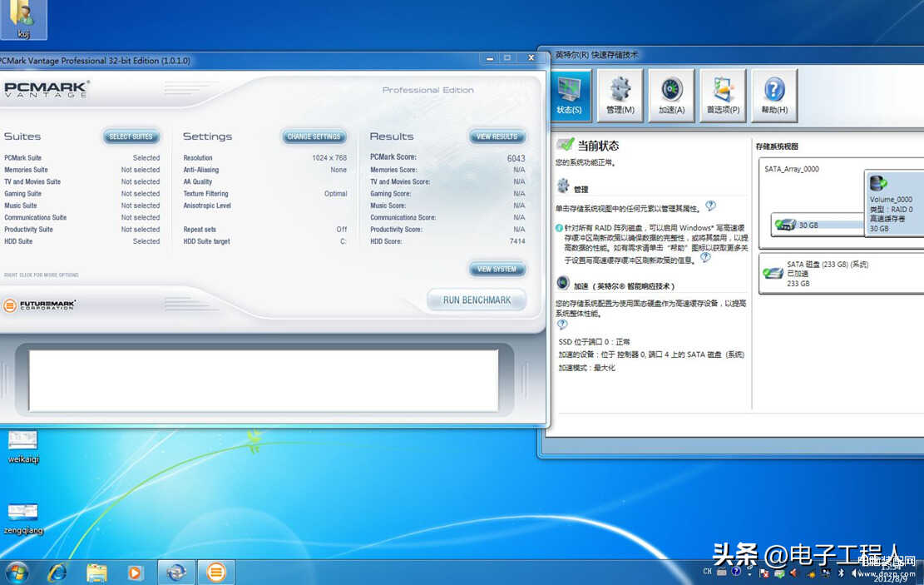Click the Professional Edition label
Image resolution: width=924 pixels, height=585 pixels.
[427, 90]
